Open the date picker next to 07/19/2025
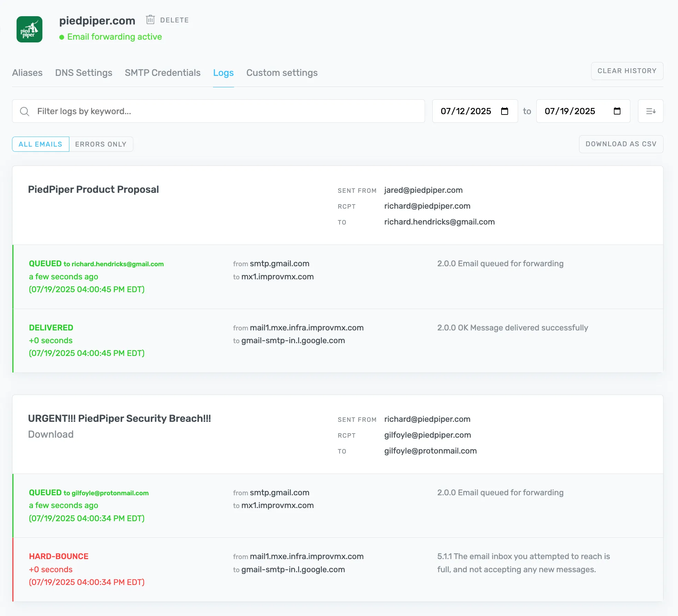The height and width of the screenshot is (616, 678). click(x=617, y=111)
